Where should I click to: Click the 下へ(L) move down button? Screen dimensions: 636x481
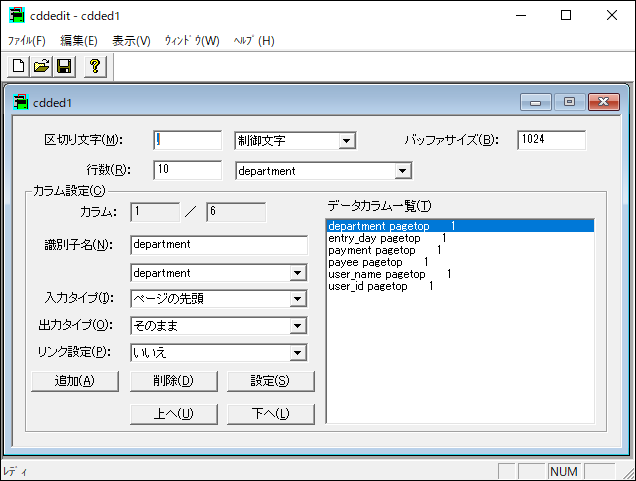pos(271,414)
